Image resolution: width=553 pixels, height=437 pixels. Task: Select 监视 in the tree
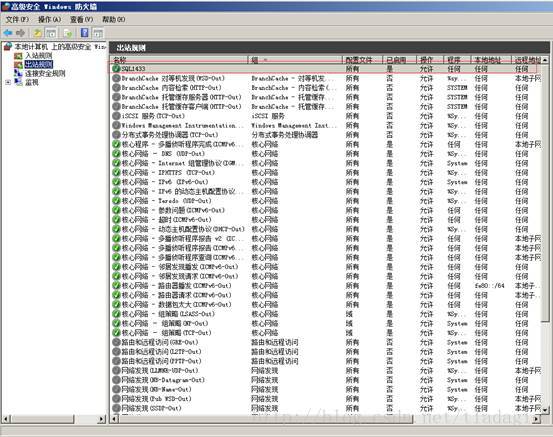pos(32,83)
